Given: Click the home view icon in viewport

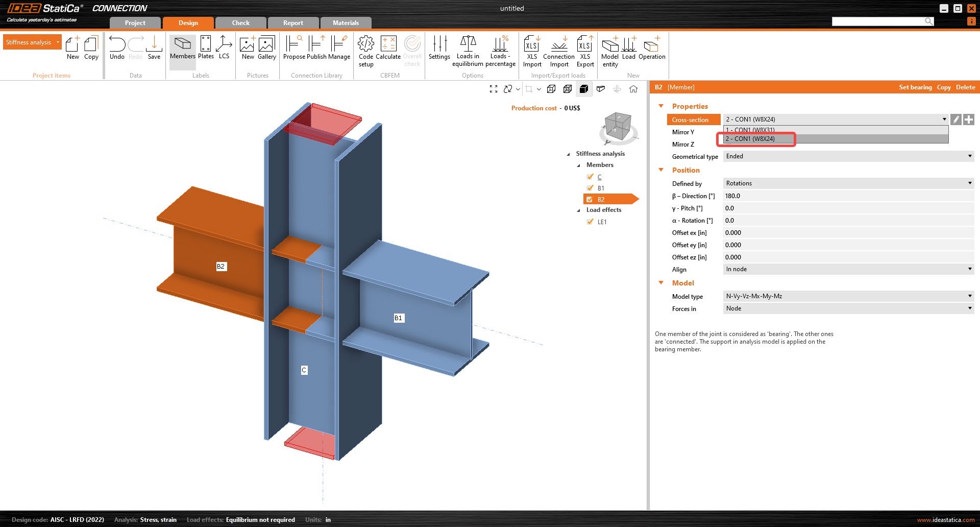Looking at the screenshot, I should click(633, 89).
